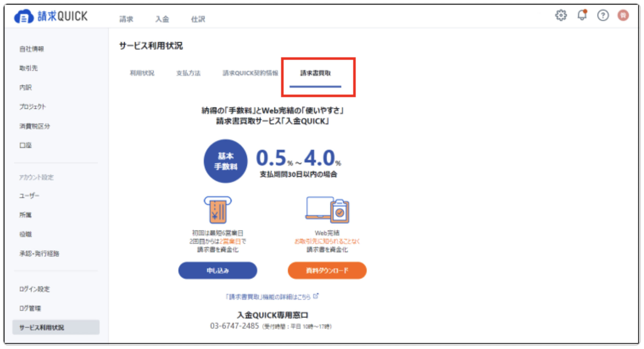Open 所属 in the sidebar
The width and height of the screenshot is (644, 349).
(x=25, y=215)
